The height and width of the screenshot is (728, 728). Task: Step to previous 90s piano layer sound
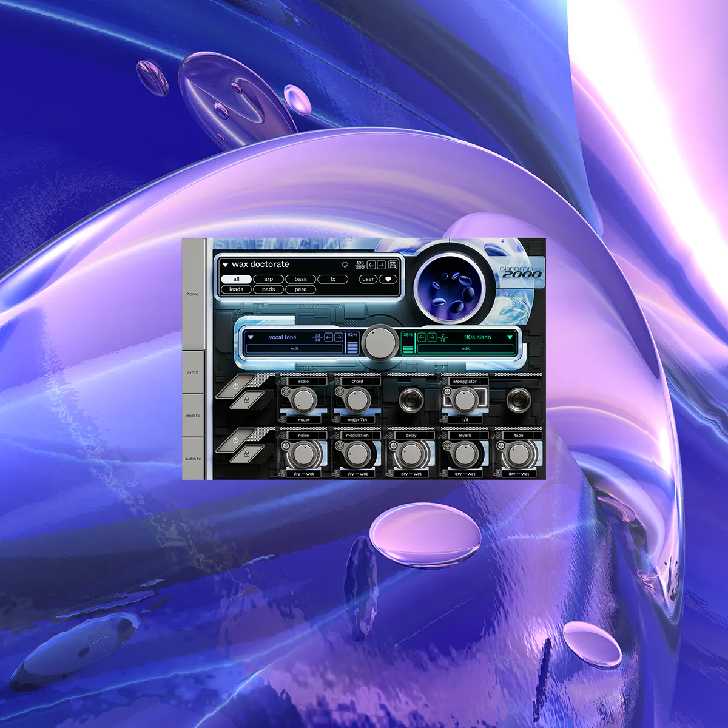pyautogui.click(x=422, y=337)
